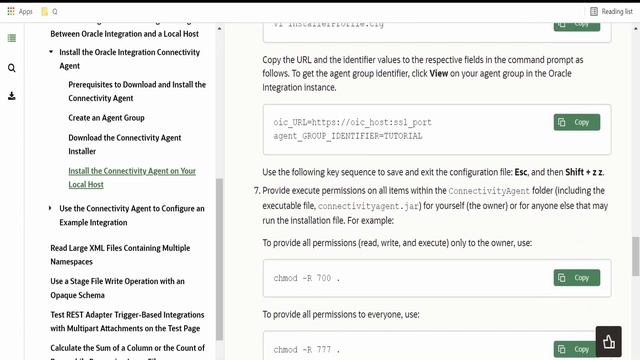Open the search icon in the sidebar
Viewport: 640px width, 360px height.
click(12, 68)
